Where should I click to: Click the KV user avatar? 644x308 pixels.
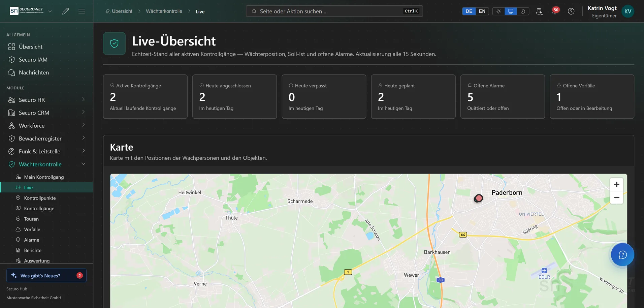[x=628, y=11]
